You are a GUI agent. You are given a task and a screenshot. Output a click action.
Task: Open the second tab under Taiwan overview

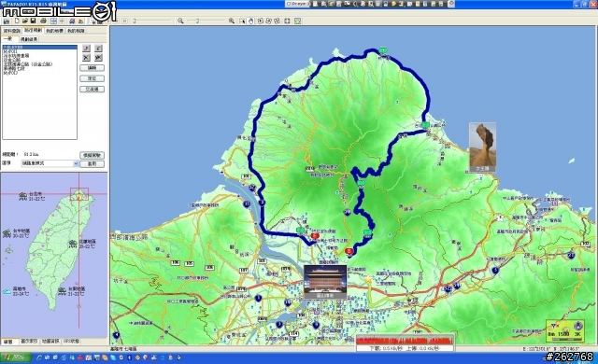[x=29, y=342]
